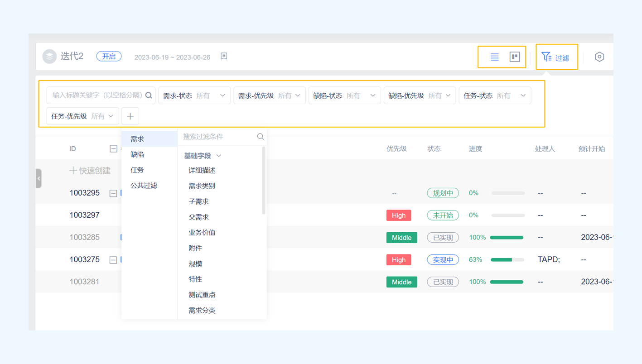Viewport: 642px width, 364px height.
Task: Click the 实现中 status of row 1003275
Action: point(443,260)
